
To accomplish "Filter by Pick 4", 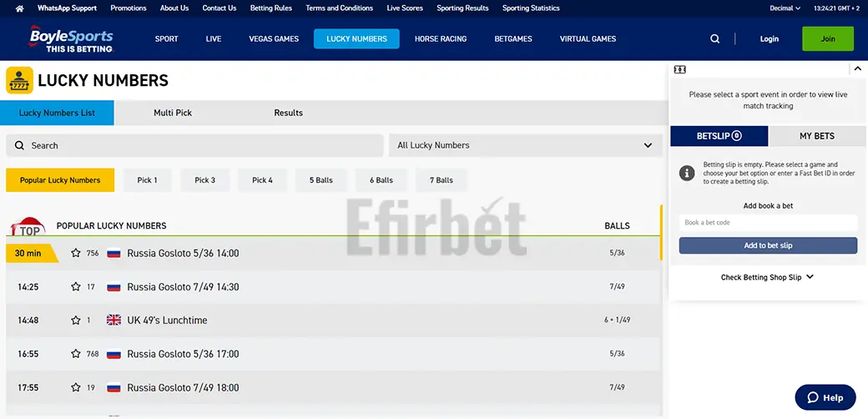I will pyautogui.click(x=262, y=180).
